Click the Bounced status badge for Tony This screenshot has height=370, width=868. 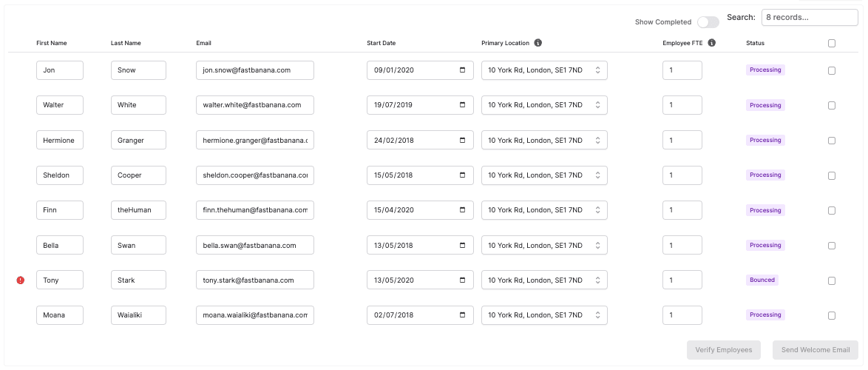[762, 280]
